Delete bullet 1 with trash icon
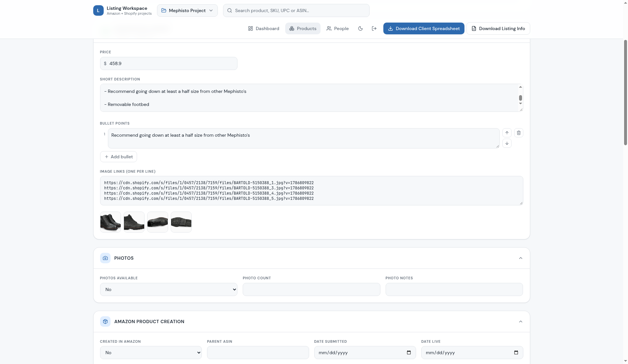This screenshot has height=364, width=628. (519, 133)
